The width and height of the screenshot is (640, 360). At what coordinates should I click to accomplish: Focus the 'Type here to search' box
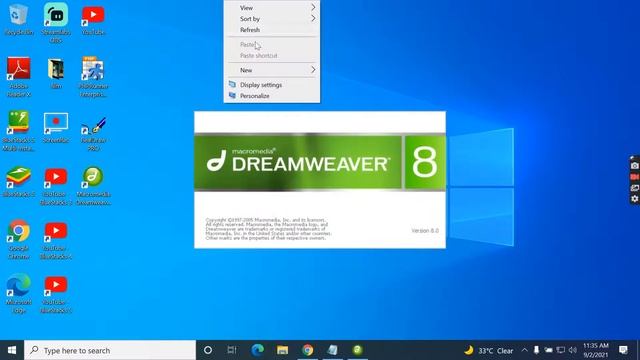pyautogui.click(x=110, y=350)
